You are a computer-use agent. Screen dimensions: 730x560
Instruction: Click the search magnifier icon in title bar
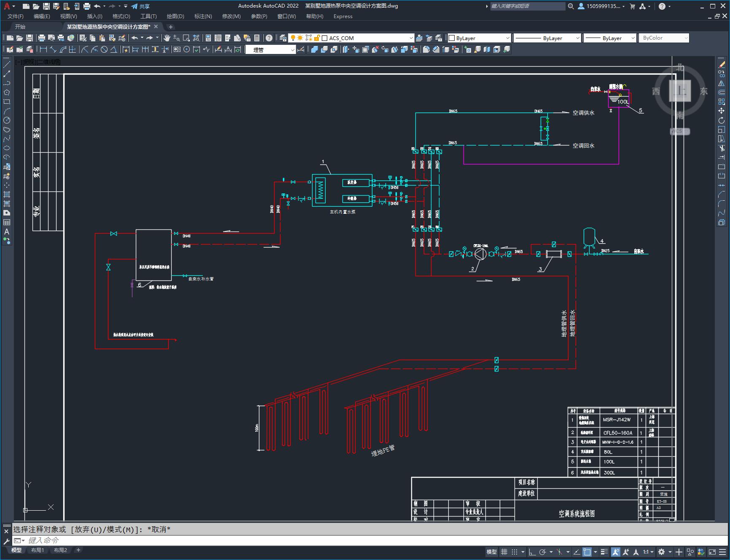[571, 6]
